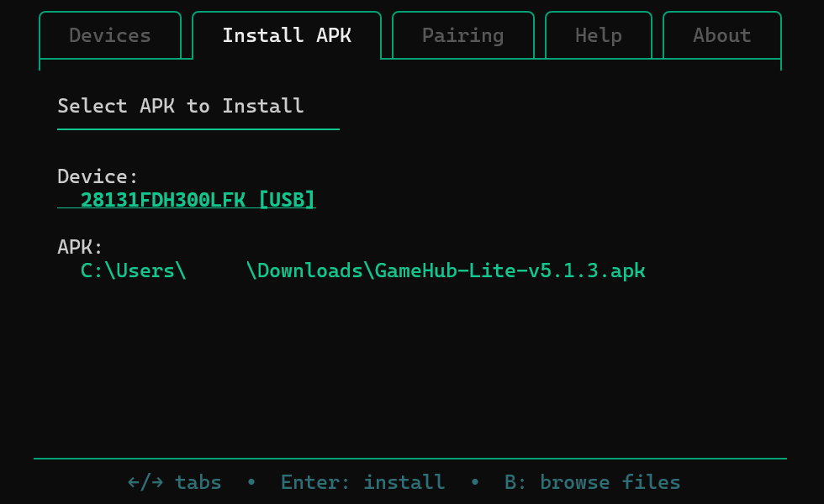The width and height of the screenshot is (824, 504).
Task: Stay on the Install APK tab
Action: pyautogui.click(x=287, y=35)
